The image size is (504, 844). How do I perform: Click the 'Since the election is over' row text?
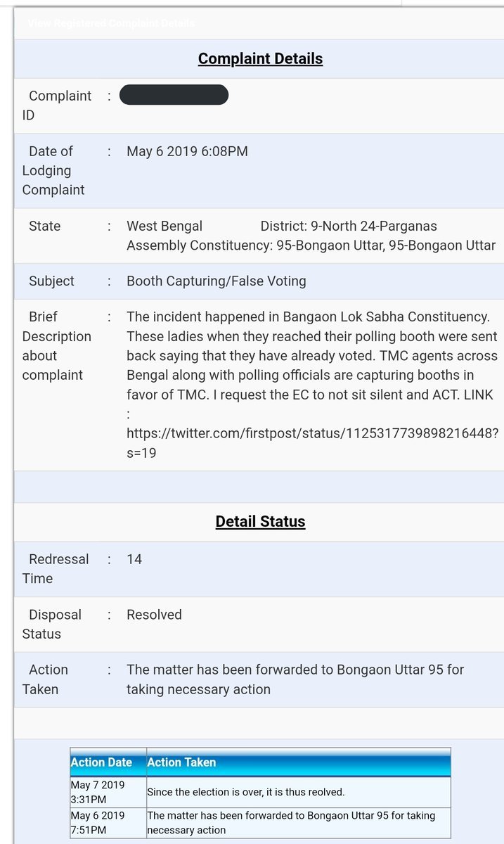coord(246,792)
